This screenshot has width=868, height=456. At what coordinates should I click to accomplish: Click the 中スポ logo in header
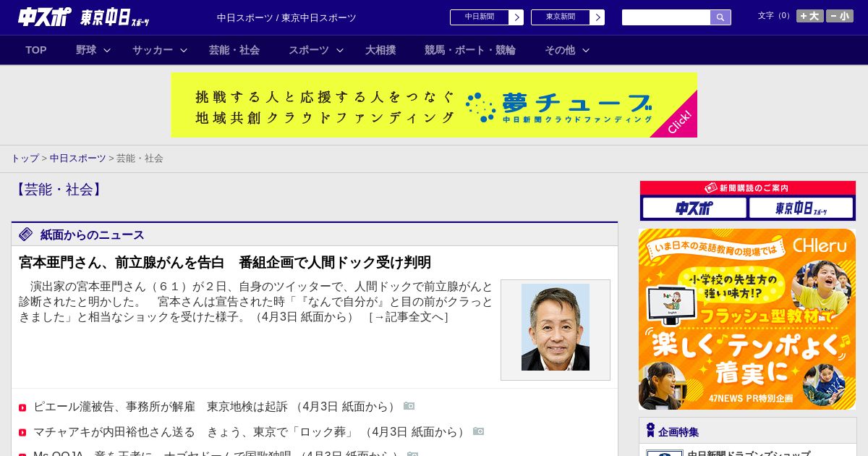tap(45, 17)
